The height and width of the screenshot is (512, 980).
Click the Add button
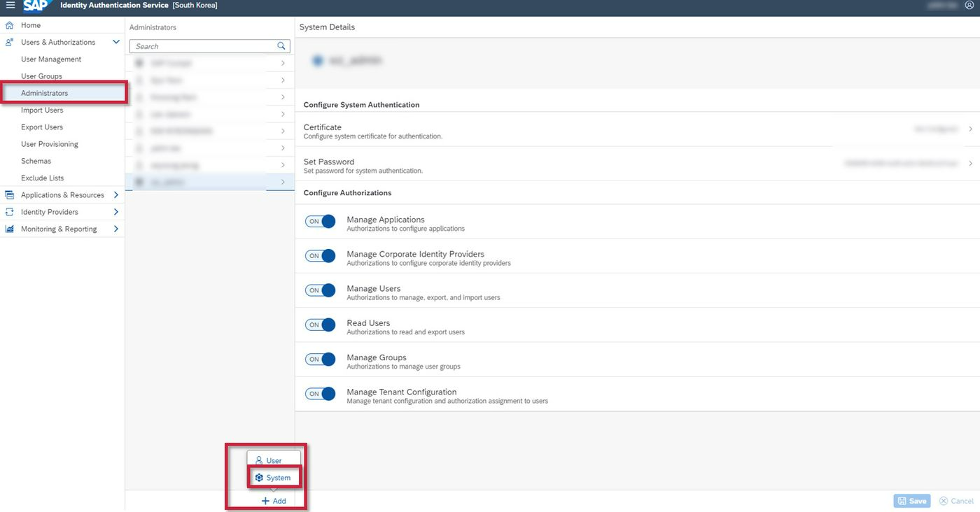pyautogui.click(x=274, y=501)
